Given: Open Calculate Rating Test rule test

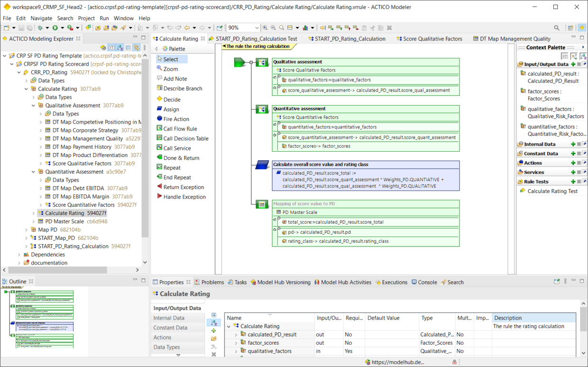Looking at the screenshot, I should [x=552, y=191].
